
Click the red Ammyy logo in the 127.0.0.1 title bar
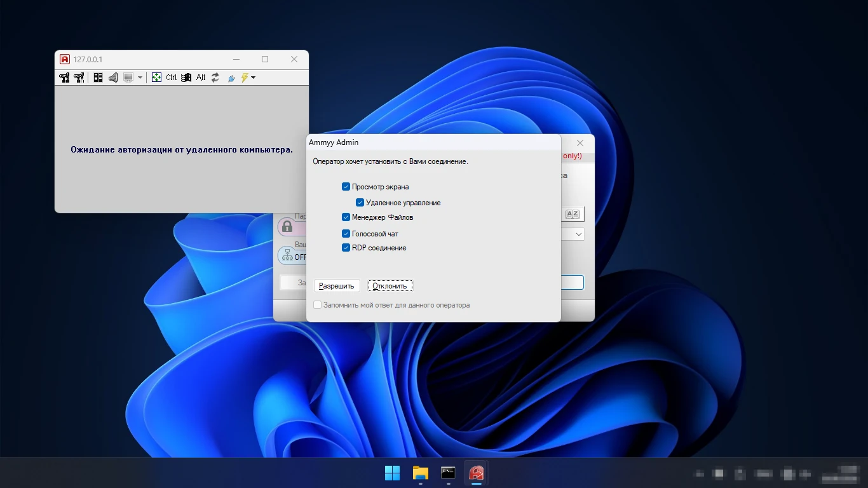click(64, 59)
